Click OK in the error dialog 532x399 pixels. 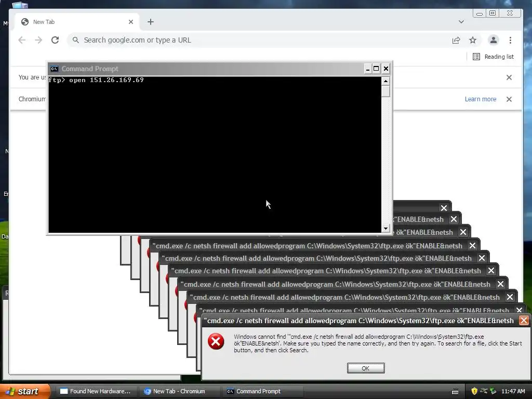click(x=366, y=368)
